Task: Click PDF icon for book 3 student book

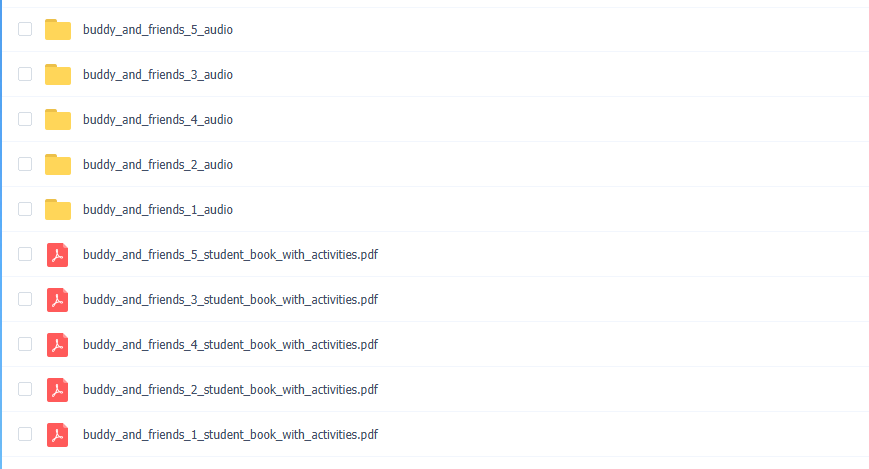Action: point(58,300)
